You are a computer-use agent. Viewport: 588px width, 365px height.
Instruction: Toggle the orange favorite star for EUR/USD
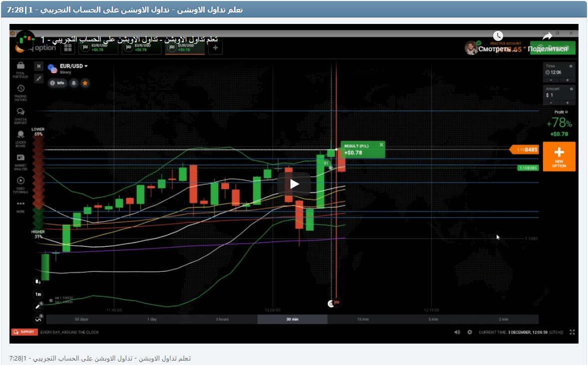coord(85,83)
